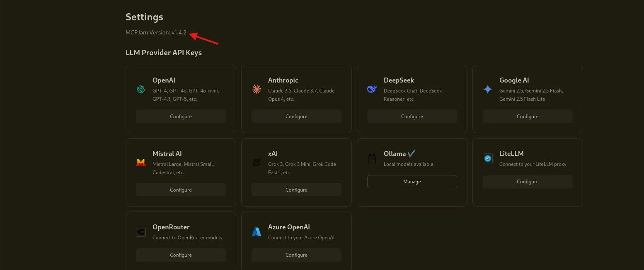Click the DeepSeek whale logo icon
The height and width of the screenshot is (270, 644).
(x=372, y=89)
